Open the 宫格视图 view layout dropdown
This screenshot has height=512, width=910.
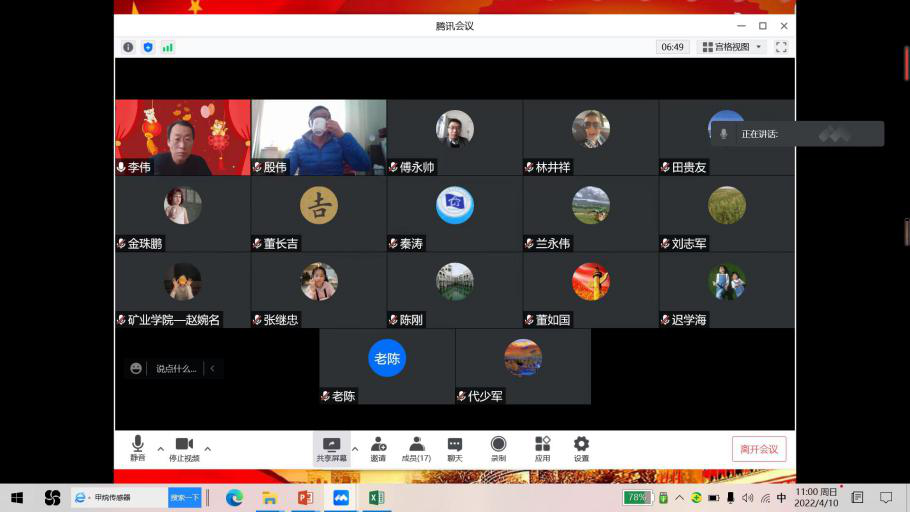click(731, 47)
